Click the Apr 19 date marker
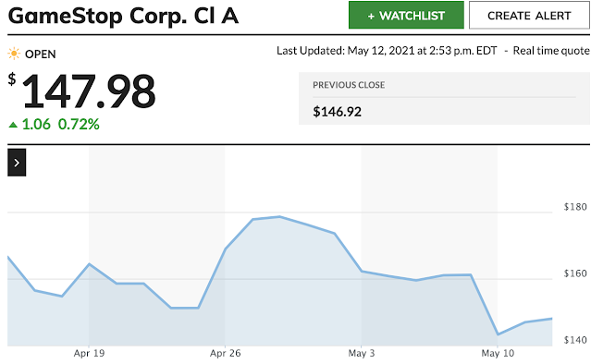The width and height of the screenshot is (591, 364). 89,354
